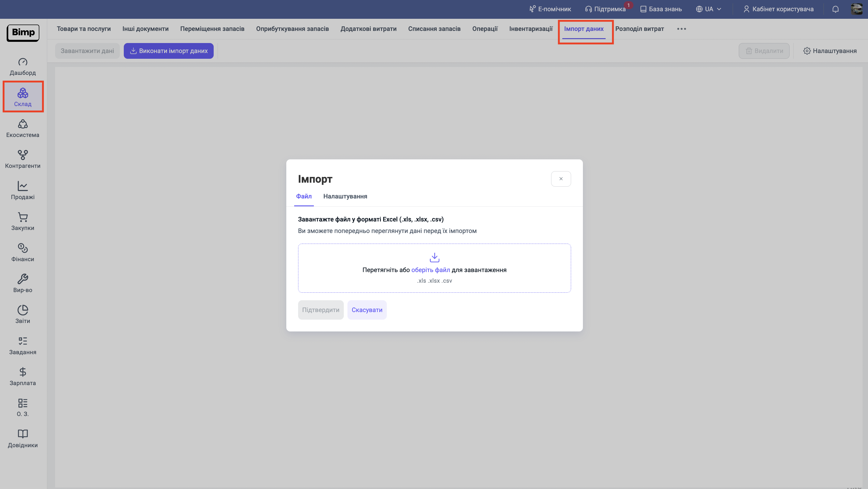This screenshot has width=868, height=489.
Task: Open Вир-во wrench icon
Action: 23,279
